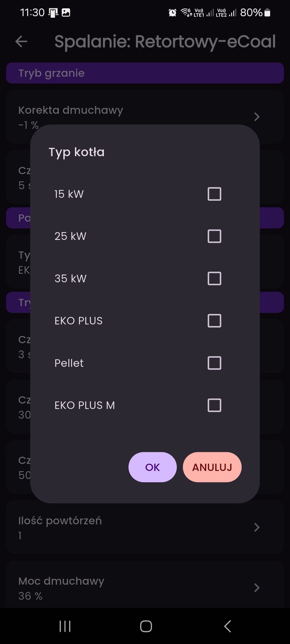Confirm boiler type with OK

point(153,467)
